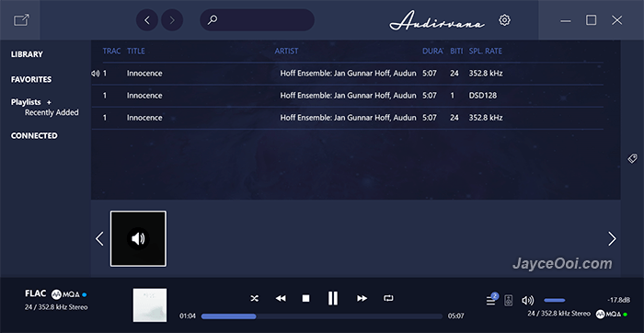Sort by SPL. RATE column header
Screen dimensions: 644x333
click(486, 52)
